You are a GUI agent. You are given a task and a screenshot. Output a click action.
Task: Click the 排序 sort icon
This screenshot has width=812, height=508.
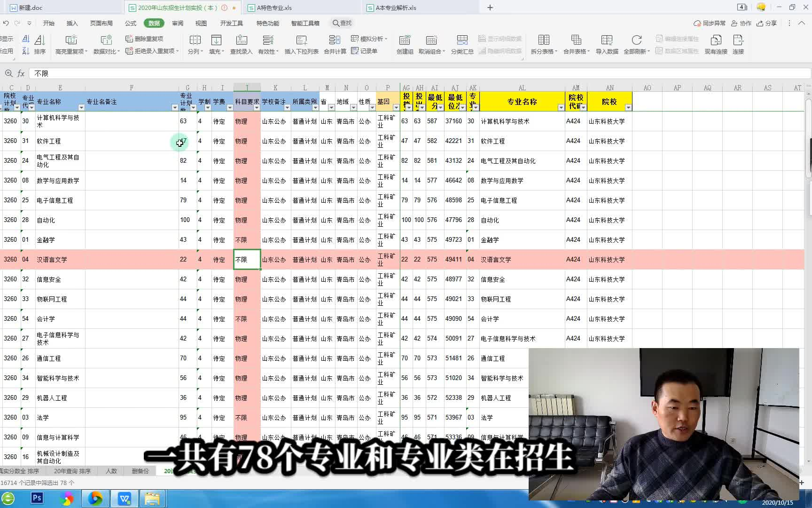coord(40,45)
